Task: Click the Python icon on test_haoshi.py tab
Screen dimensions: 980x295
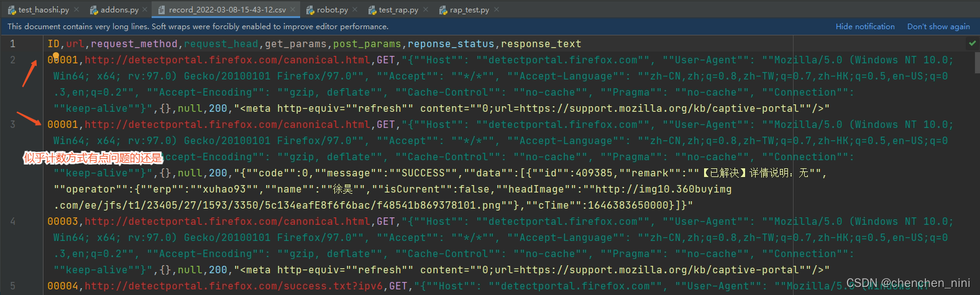Action: (x=12, y=10)
